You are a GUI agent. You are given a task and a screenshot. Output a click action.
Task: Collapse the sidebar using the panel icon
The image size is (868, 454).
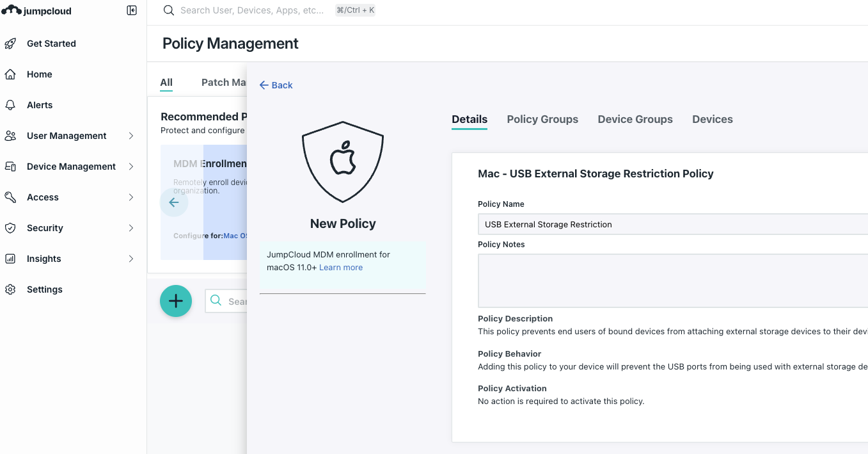(132, 10)
